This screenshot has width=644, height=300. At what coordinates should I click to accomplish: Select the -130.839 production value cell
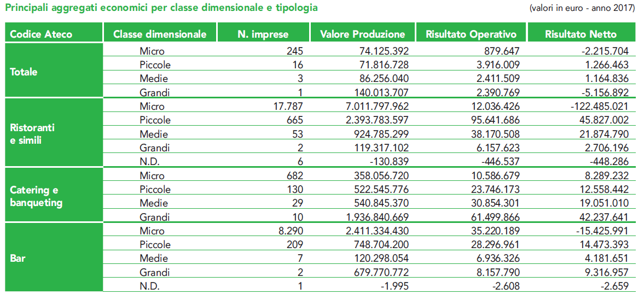(x=388, y=162)
